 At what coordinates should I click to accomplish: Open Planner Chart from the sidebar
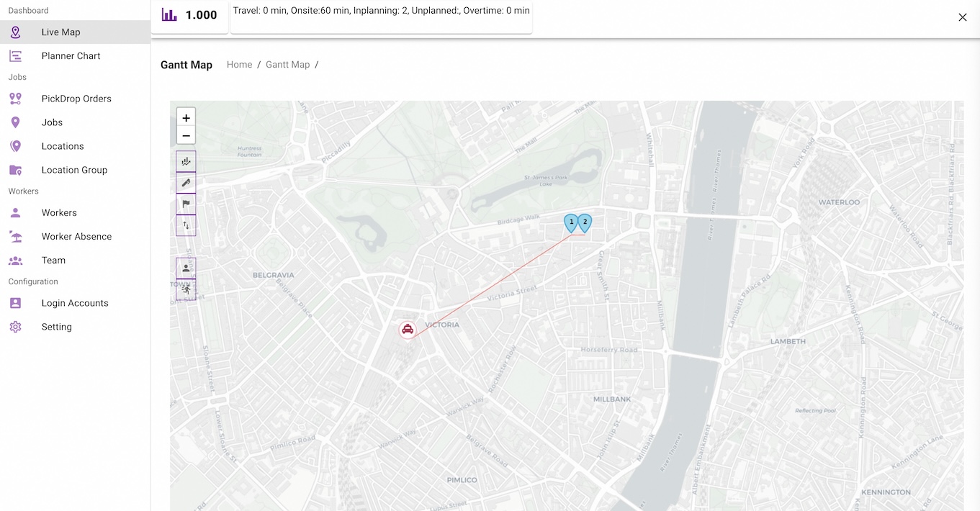click(71, 56)
